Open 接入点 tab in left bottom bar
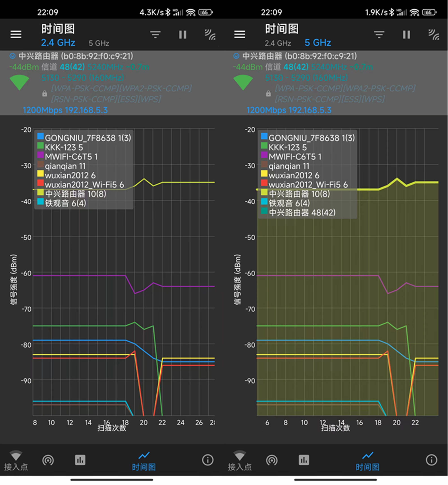Image resolution: width=448 pixels, height=485 pixels. point(16,461)
